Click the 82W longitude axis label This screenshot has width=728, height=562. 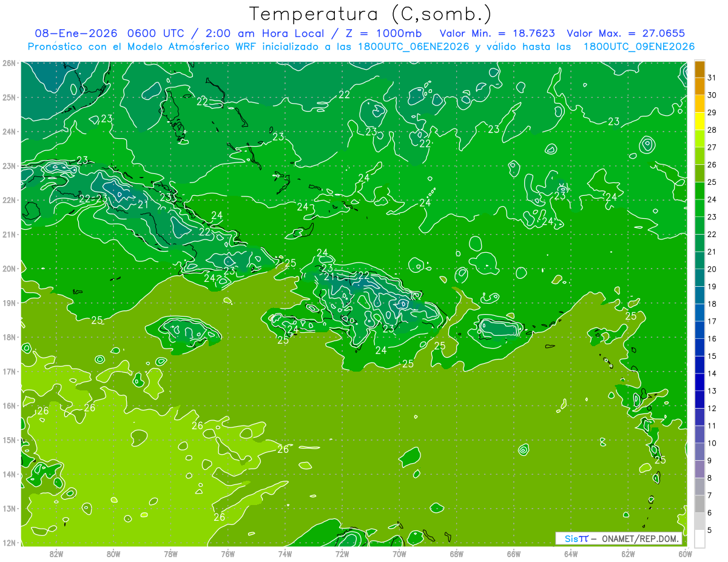click(56, 554)
